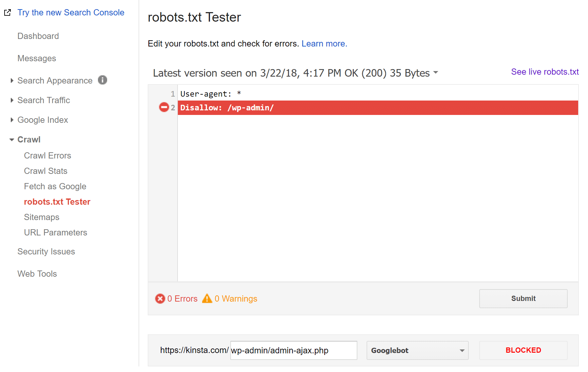
Task: Expand the Search Traffic section
Action: point(12,100)
